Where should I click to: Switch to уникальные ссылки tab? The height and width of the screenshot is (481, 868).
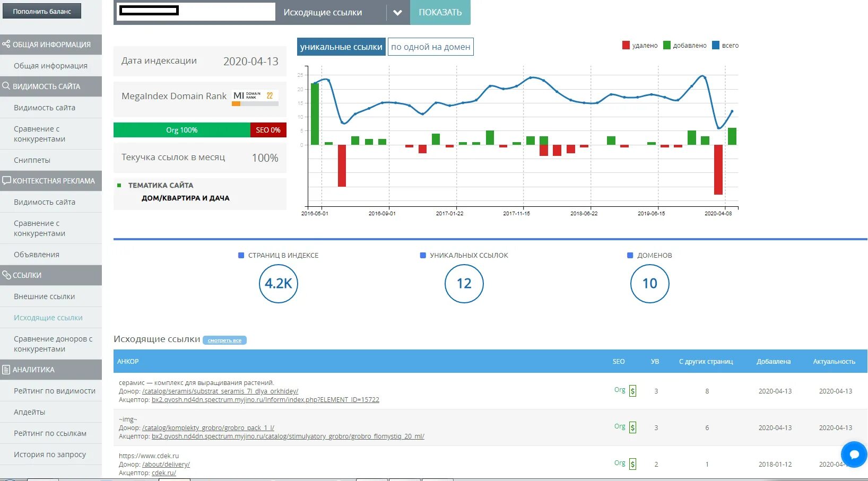[x=341, y=47]
